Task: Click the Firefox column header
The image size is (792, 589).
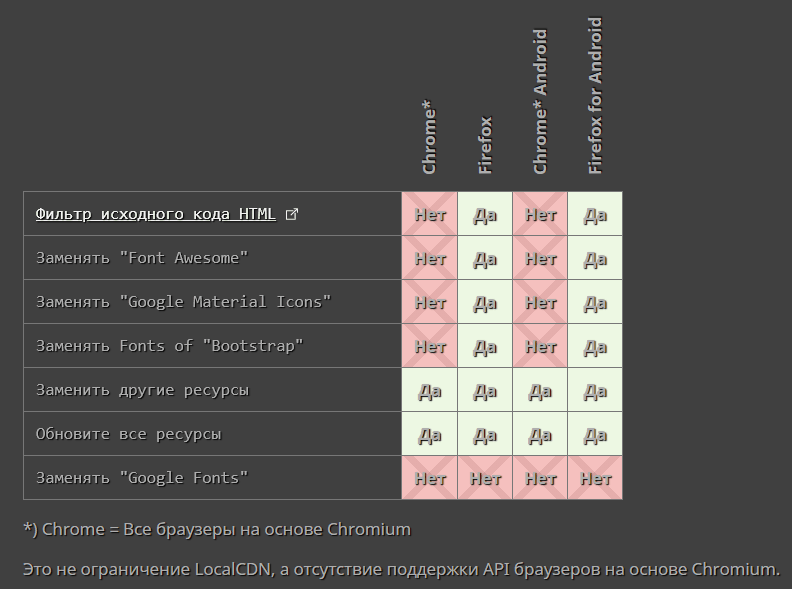Action: (x=484, y=145)
